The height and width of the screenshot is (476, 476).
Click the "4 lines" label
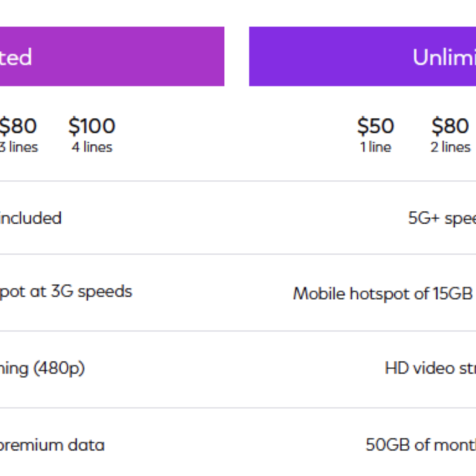92,147
